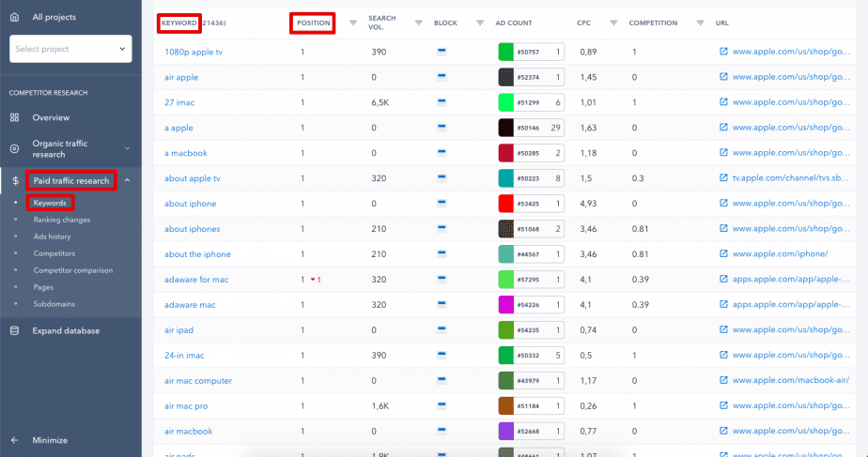The width and height of the screenshot is (868, 457).
Task: Open Ads history submenu item
Action: (52, 236)
